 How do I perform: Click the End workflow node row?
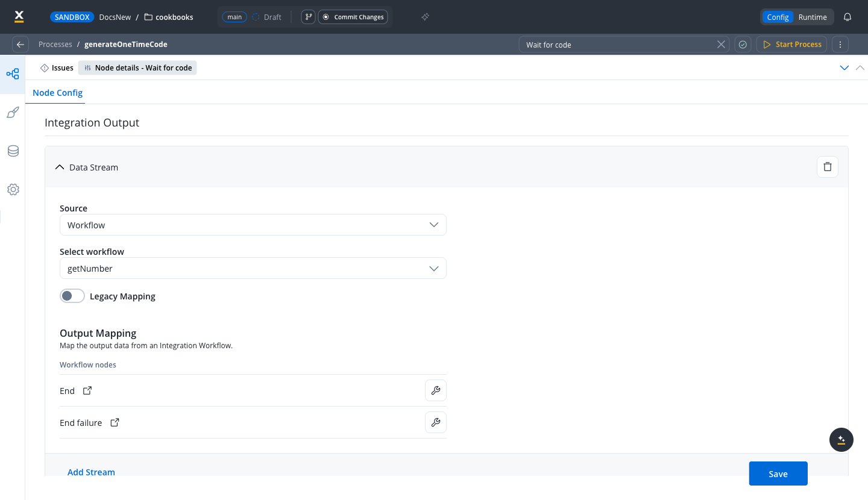tap(253, 390)
